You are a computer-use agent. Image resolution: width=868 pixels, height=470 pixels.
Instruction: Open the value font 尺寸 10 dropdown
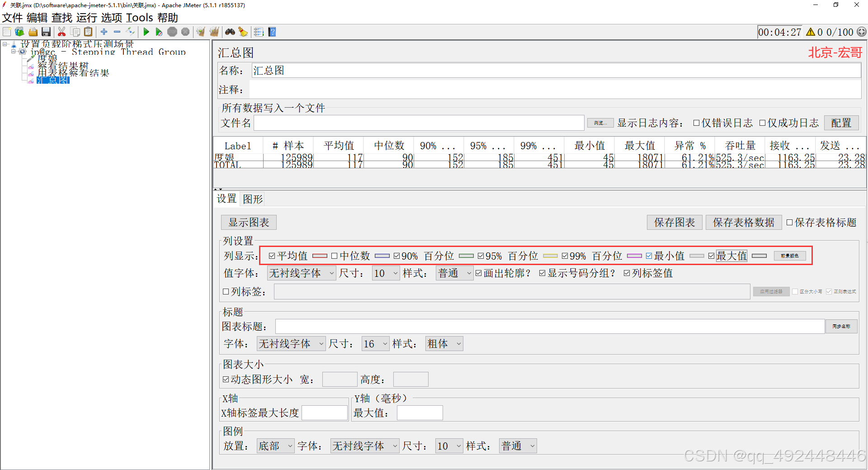[386, 273]
